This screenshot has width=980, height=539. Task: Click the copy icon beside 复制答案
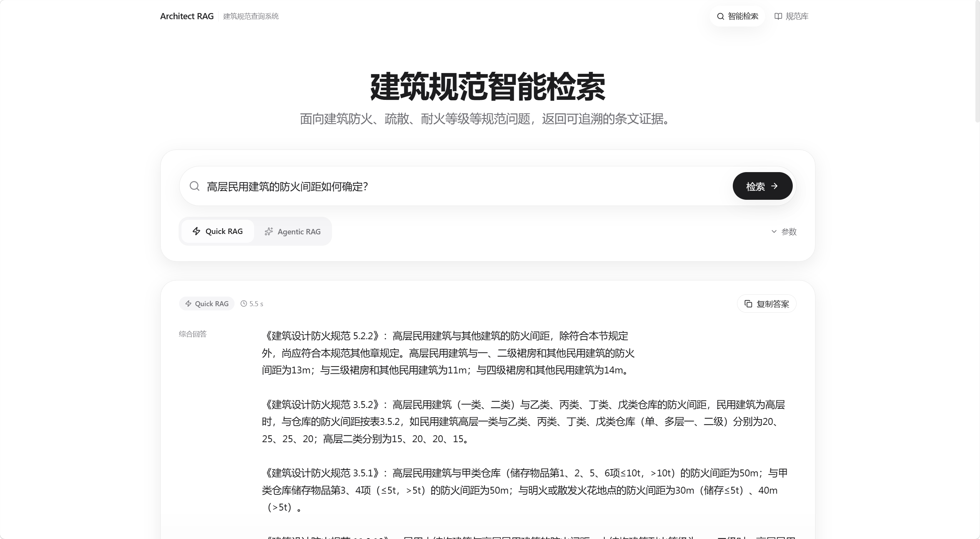tap(748, 304)
